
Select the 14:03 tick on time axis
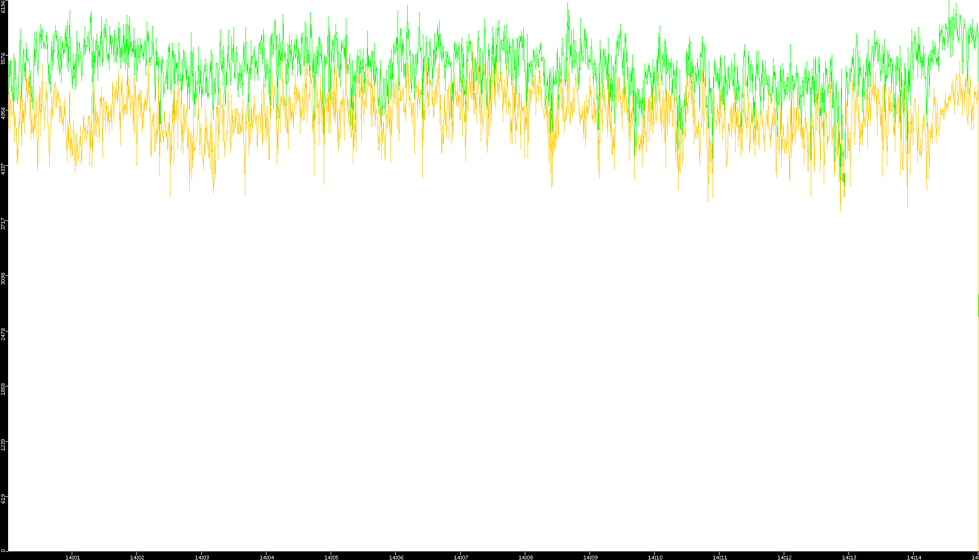point(202,557)
